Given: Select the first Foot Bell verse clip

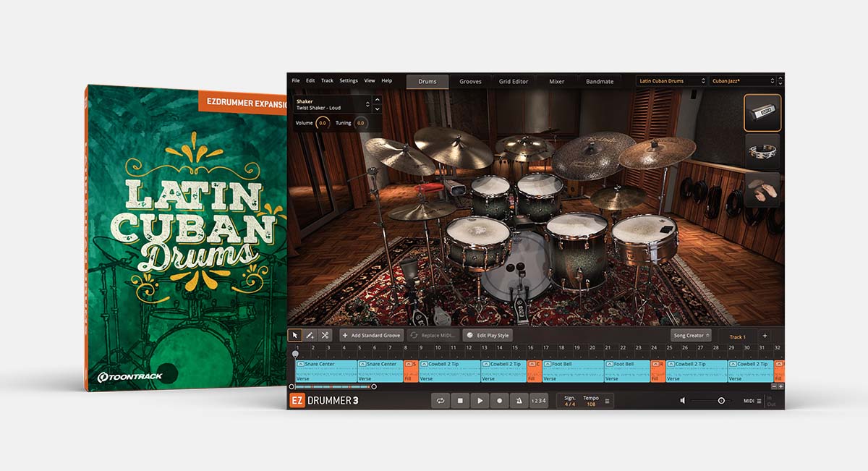Looking at the screenshot, I should tap(574, 370).
